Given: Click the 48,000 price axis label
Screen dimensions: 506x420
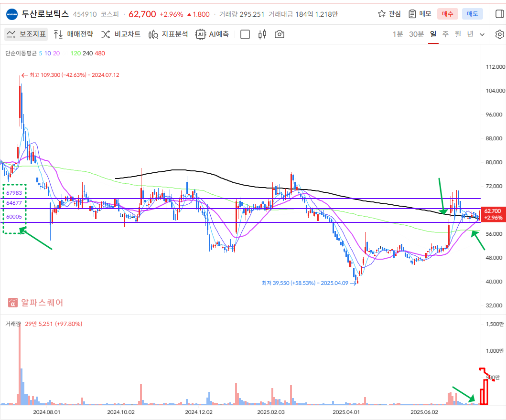Looking at the screenshot, I should point(494,258).
